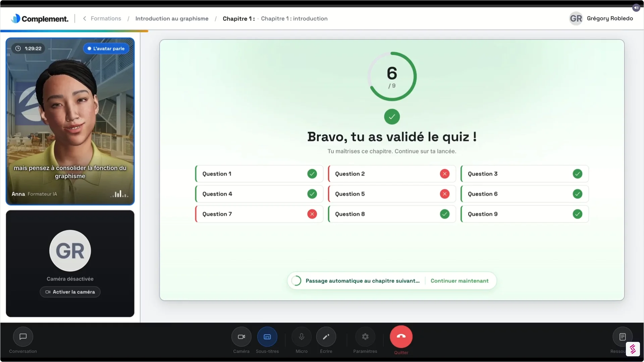Click the green check on Question 1
Viewport: 644px width, 362px height.
312,174
